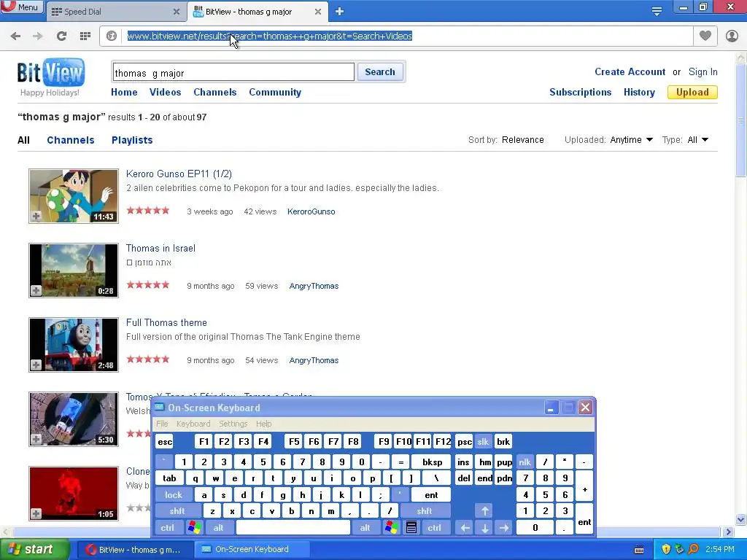
Task: Open File menu in On-Screen Keyboard
Action: [162, 424]
